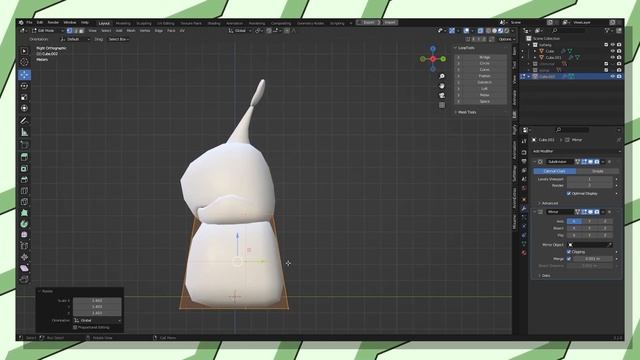
Task: Select the Poly Build tool
Action: (24, 213)
